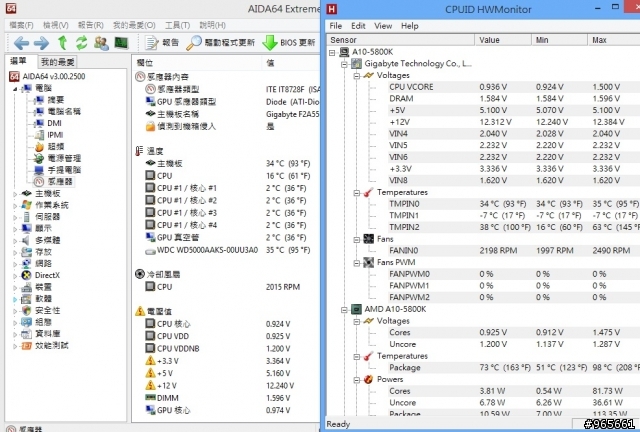Click the 安全性 shield icon in tree
The image size is (640, 432).
click(x=27, y=310)
